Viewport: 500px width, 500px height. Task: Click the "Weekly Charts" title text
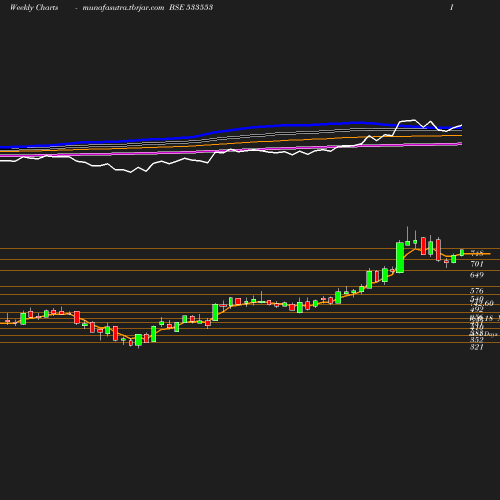tap(34, 8)
